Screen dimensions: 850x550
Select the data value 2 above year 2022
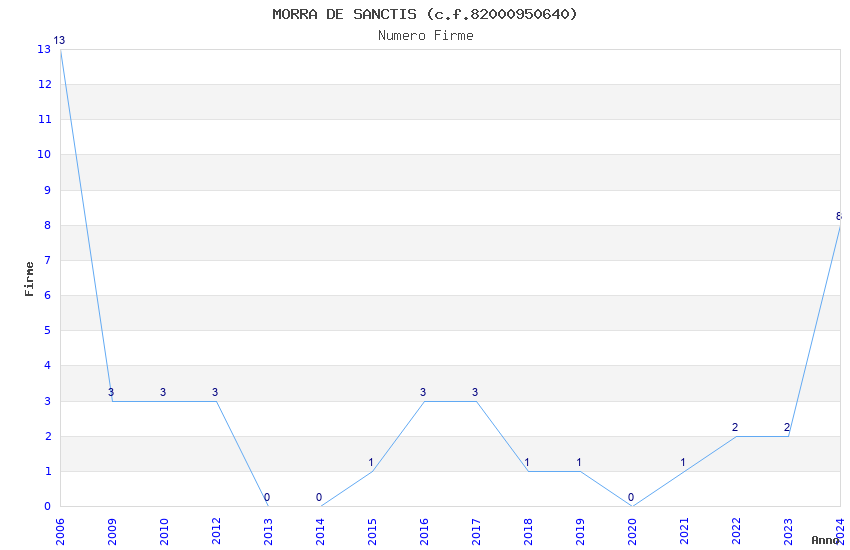tap(735, 428)
